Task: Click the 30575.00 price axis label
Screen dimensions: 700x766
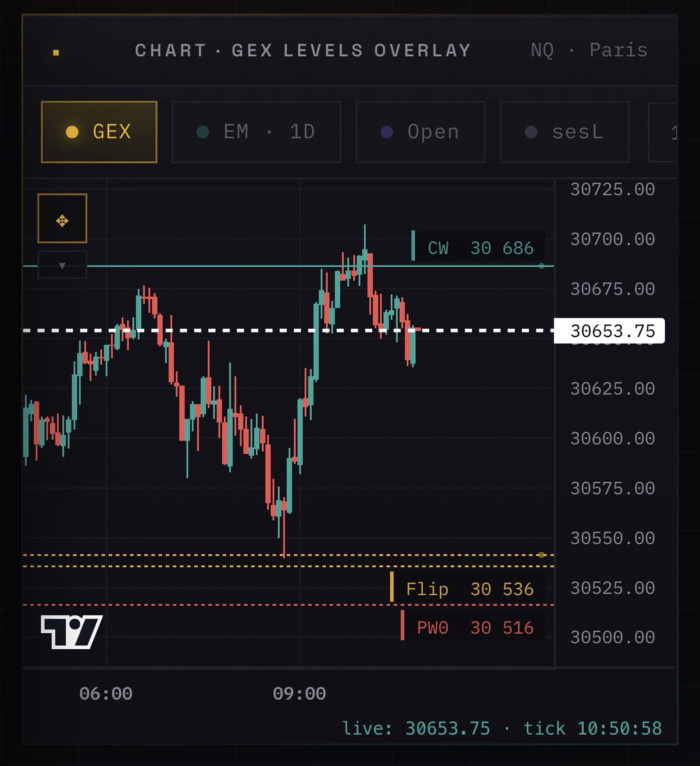Action: pos(612,488)
